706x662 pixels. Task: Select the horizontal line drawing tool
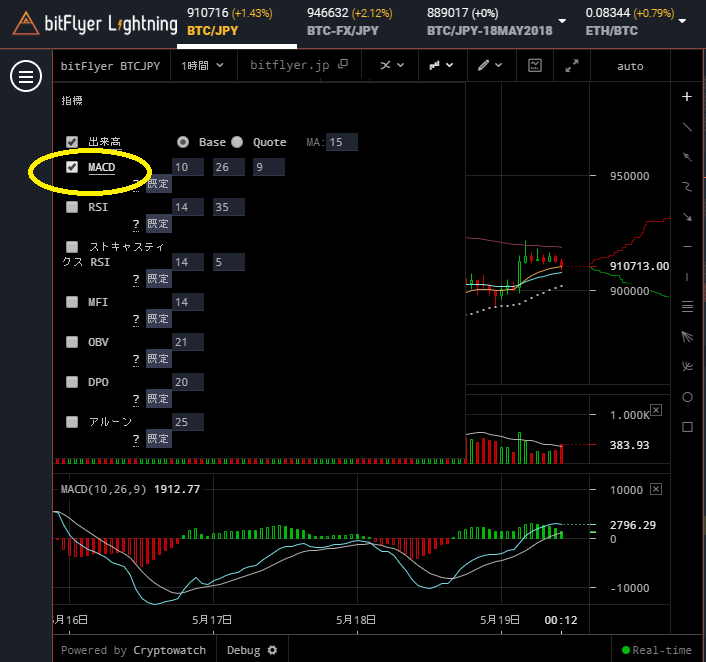pyautogui.click(x=686, y=246)
